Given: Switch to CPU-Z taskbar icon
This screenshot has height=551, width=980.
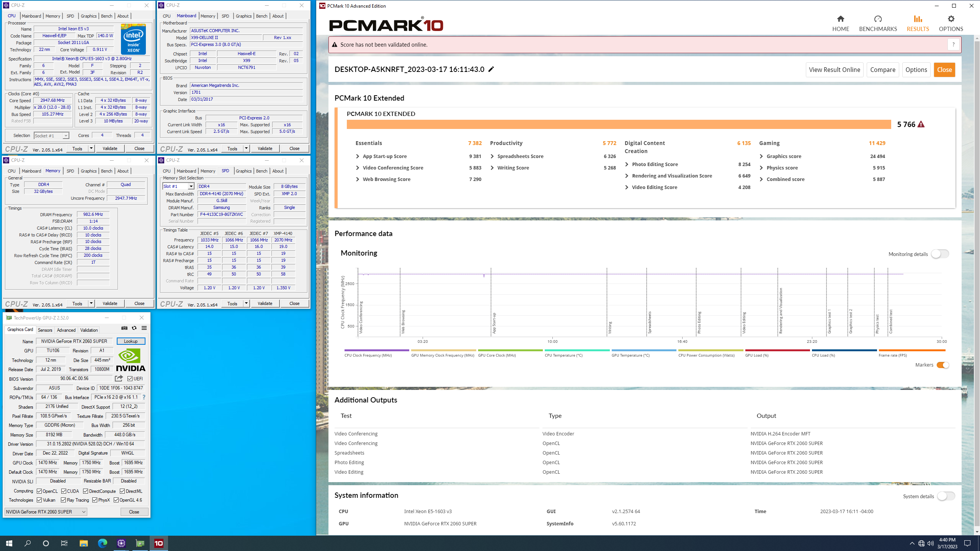Looking at the screenshot, I should (121, 543).
